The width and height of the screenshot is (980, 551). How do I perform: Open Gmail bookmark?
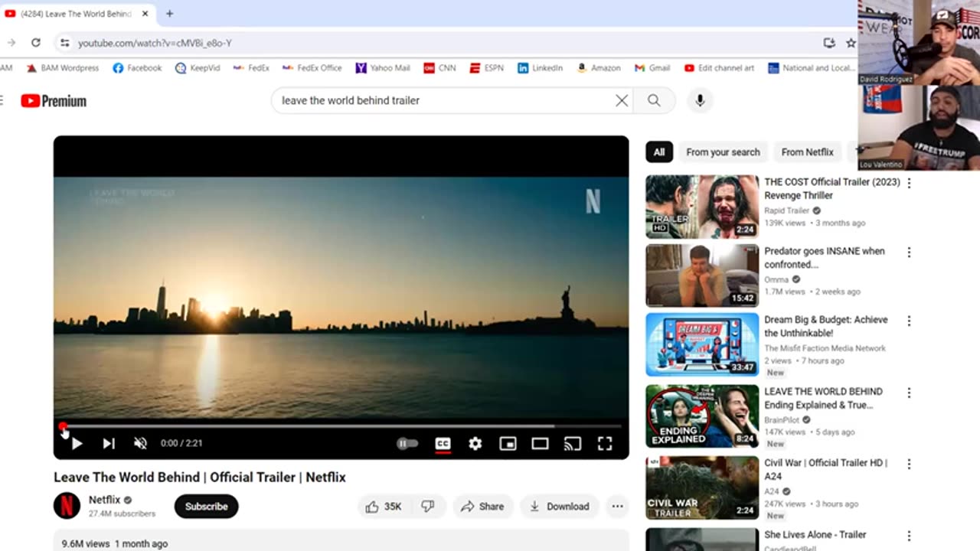point(652,68)
